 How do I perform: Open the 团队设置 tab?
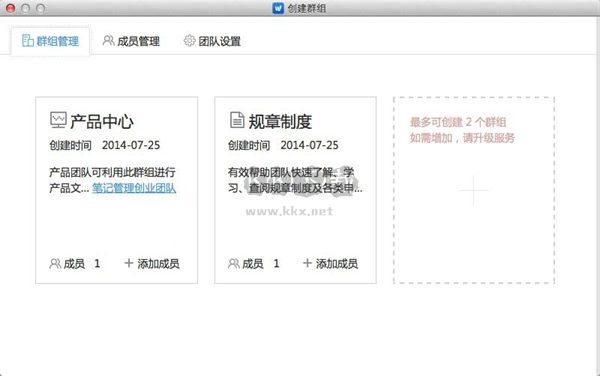point(212,41)
